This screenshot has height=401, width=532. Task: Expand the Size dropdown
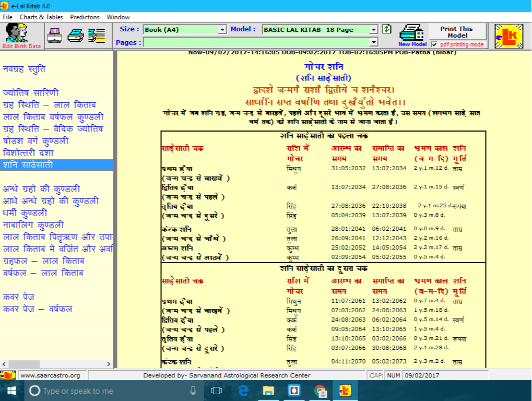(x=222, y=30)
